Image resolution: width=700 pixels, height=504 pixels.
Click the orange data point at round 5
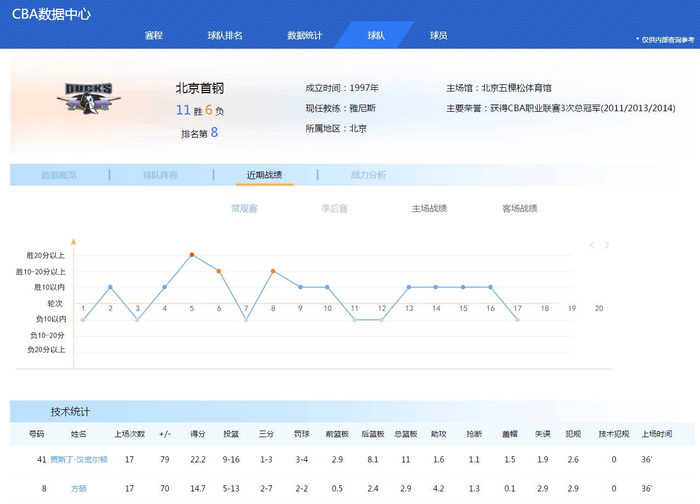click(x=191, y=255)
